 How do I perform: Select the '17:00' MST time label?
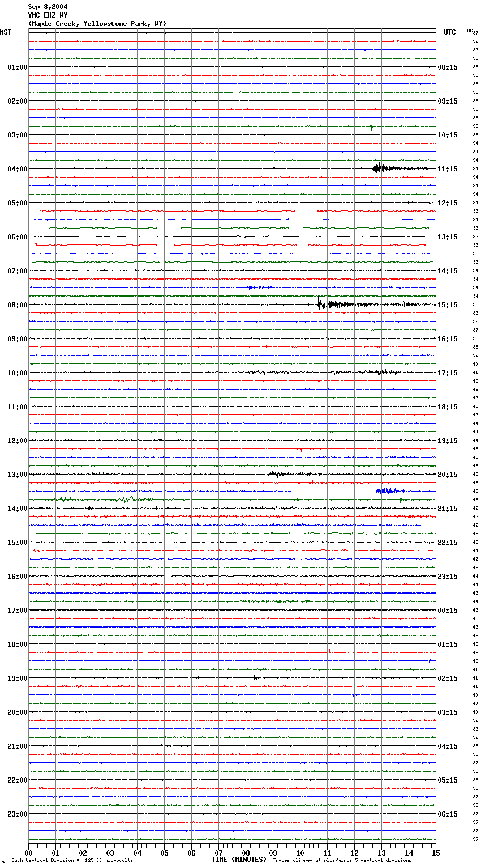[x=18, y=611]
